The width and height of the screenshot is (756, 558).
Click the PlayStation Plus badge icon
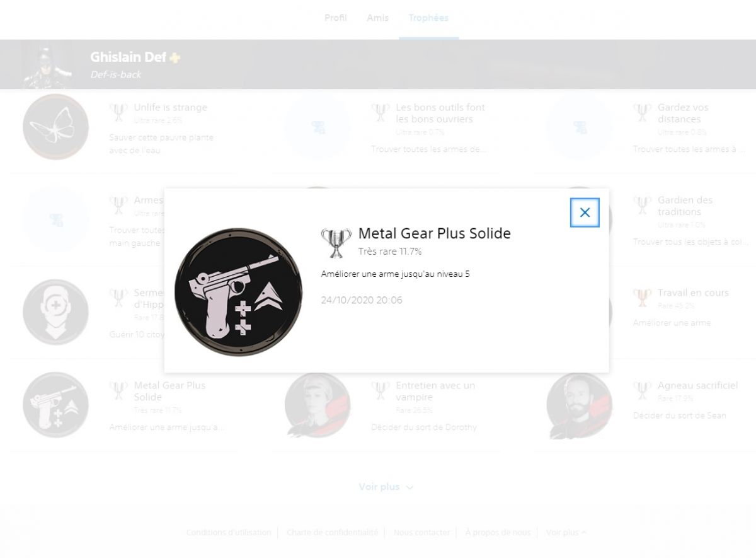175,57
